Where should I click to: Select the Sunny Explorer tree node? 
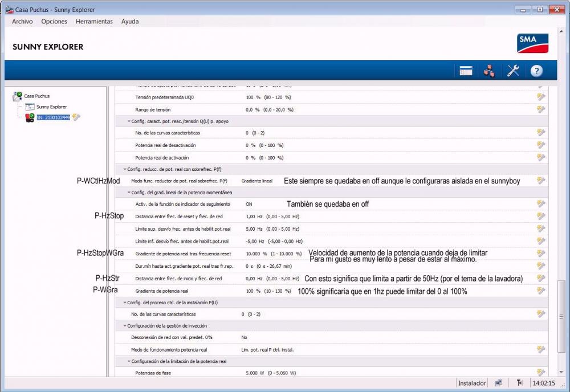point(51,107)
